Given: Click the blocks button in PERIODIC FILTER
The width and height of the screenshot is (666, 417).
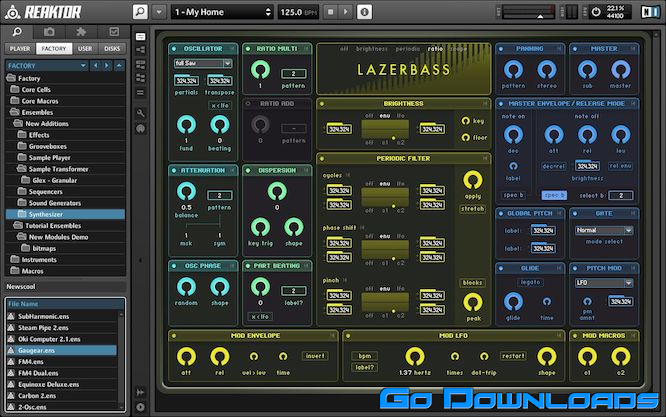Looking at the screenshot, I should pos(472,283).
